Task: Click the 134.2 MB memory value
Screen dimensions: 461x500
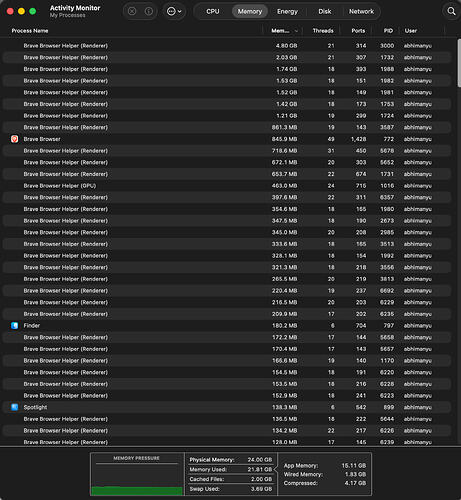Action: click(284, 431)
